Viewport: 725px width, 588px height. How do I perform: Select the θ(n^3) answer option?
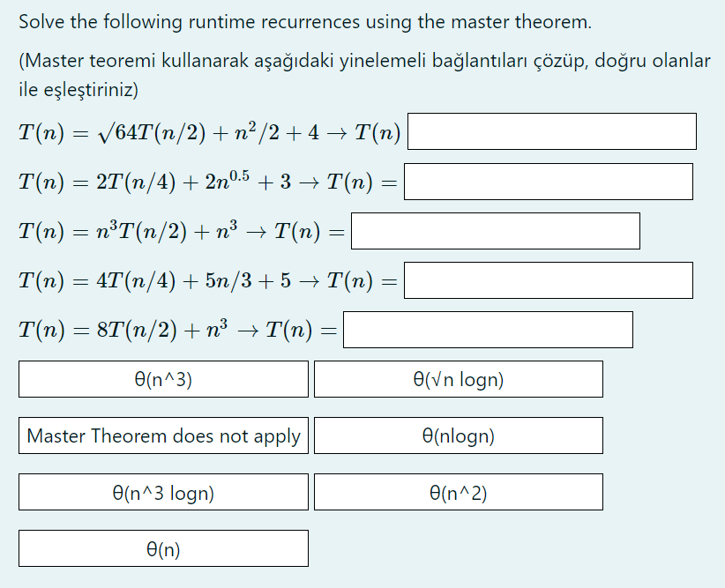[163, 379]
